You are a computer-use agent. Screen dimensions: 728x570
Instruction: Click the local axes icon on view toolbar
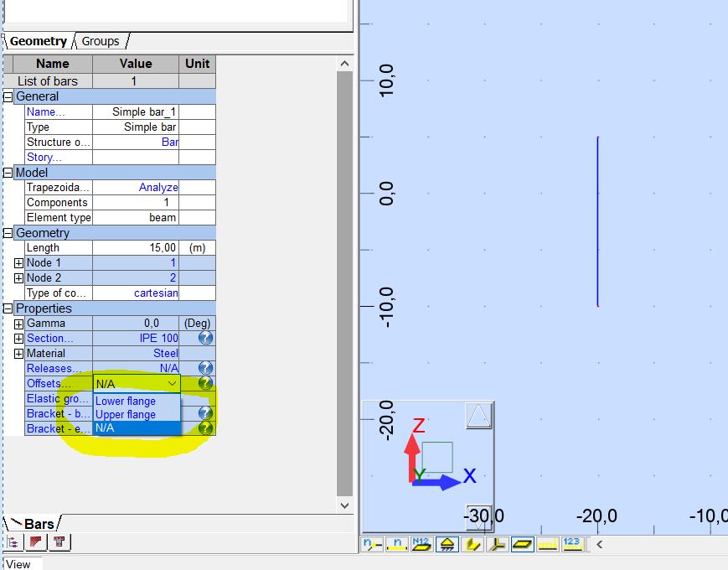click(498, 544)
